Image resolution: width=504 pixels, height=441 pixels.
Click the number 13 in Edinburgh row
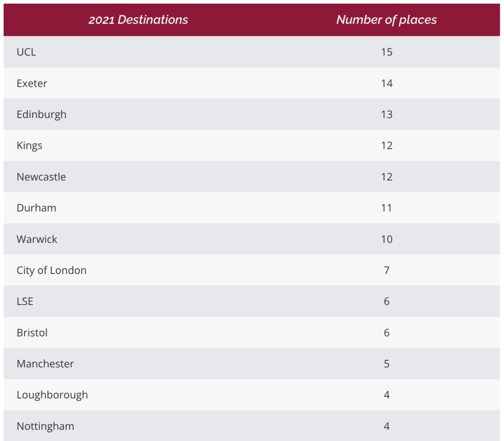point(386,114)
